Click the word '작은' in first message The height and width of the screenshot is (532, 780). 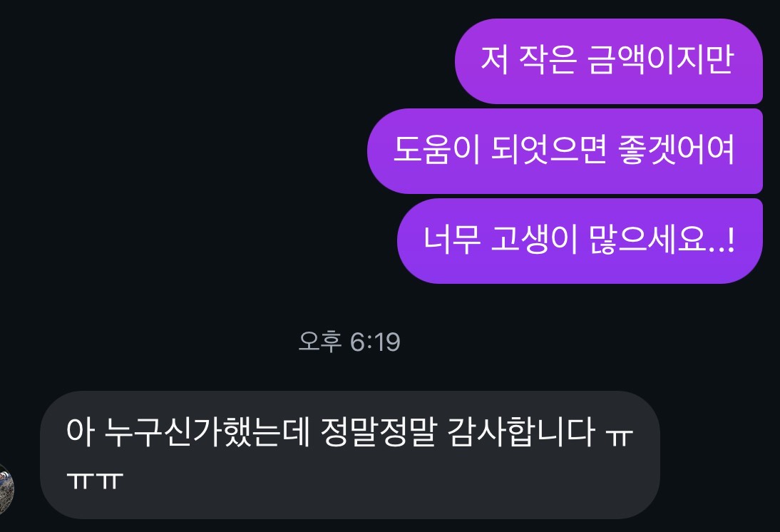point(548,60)
